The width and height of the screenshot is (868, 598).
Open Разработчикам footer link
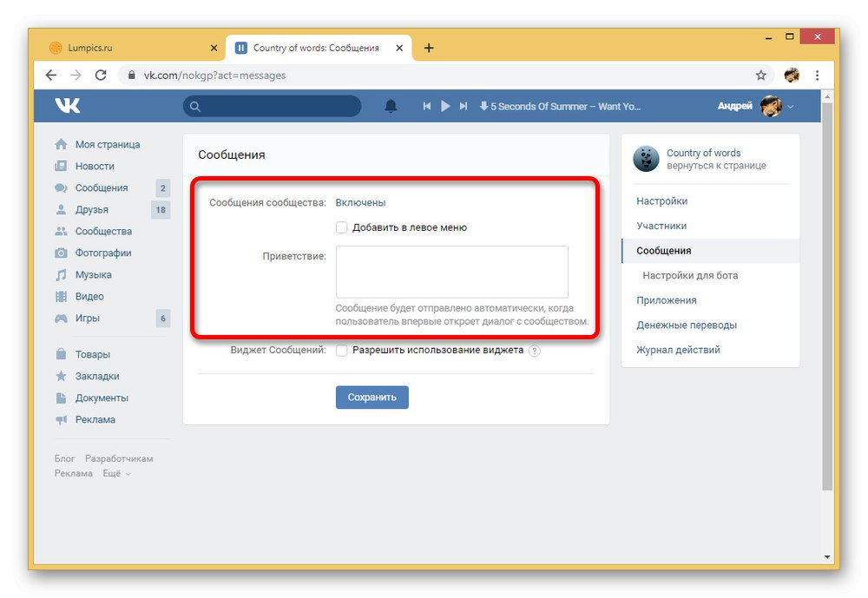tap(119, 458)
